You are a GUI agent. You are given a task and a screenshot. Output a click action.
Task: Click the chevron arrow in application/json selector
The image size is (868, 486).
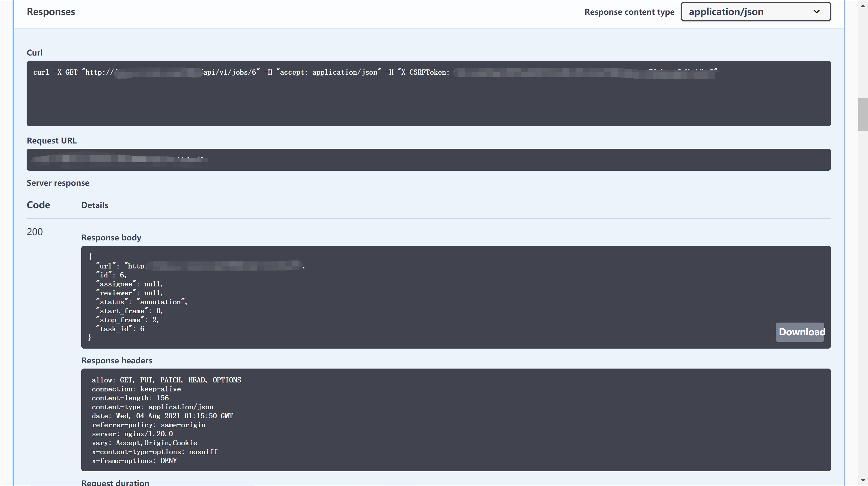click(x=816, y=12)
